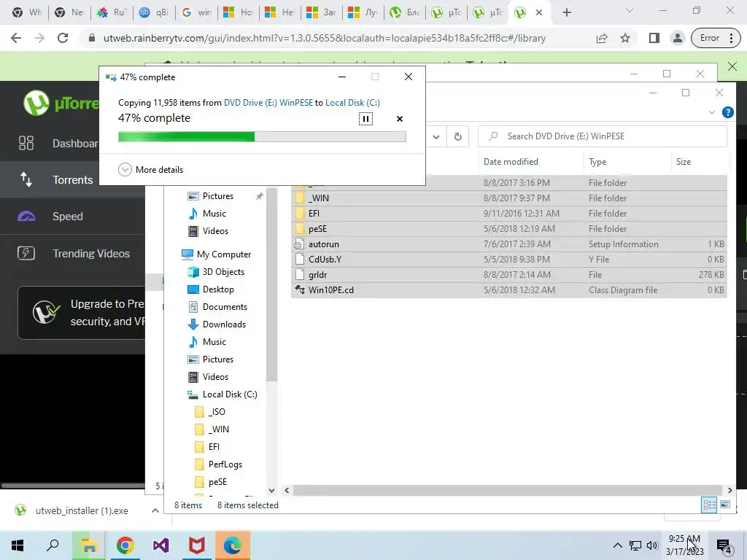Image resolution: width=747 pixels, height=560 pixels.
Task: Go back in Chrome browser
Action: tap(16, 38)
